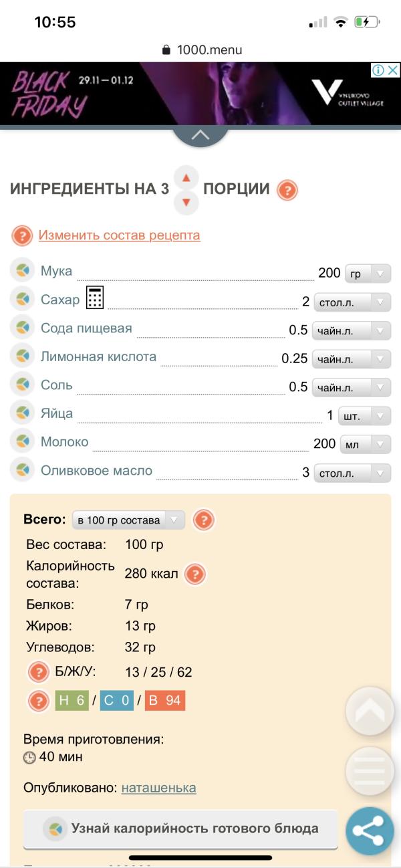Image resolution: width=401 pixels, height=868 pixels.
Task: Open nutrition info icon for Мука
Action: click(23, 272)
